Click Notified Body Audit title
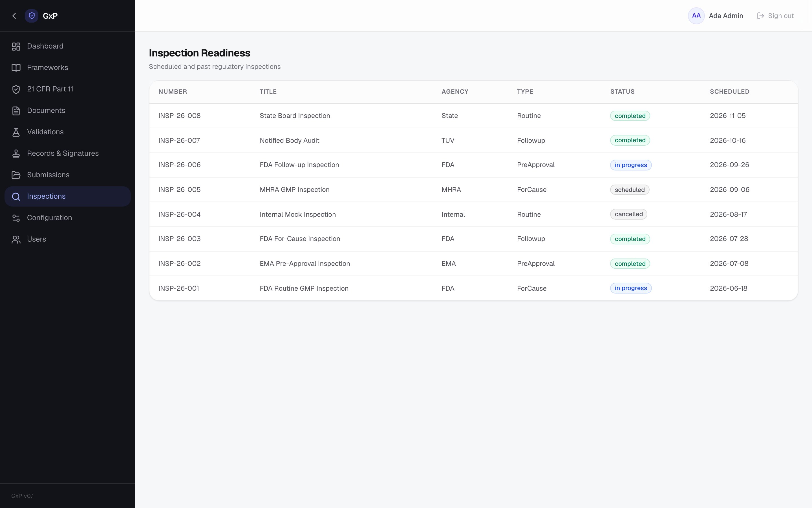The image size is (812, 508). click(x=289, y=141)
